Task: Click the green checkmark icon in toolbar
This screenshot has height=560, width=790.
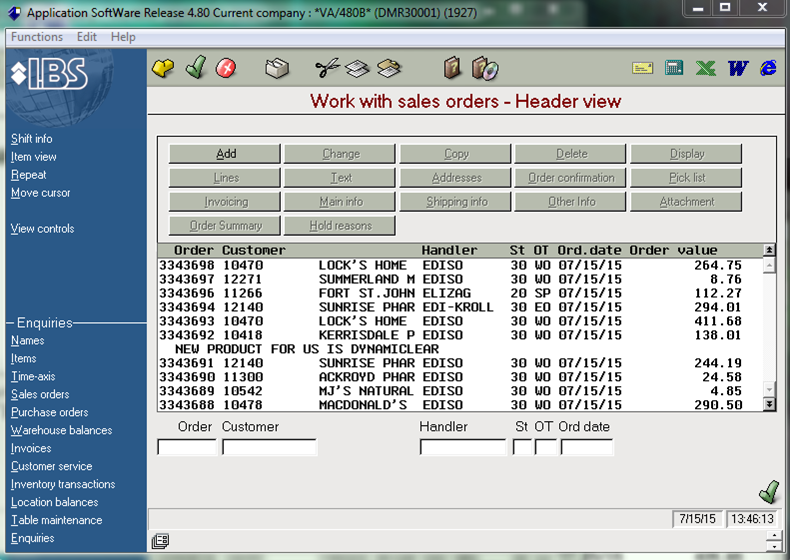Action: pos(195,67)
